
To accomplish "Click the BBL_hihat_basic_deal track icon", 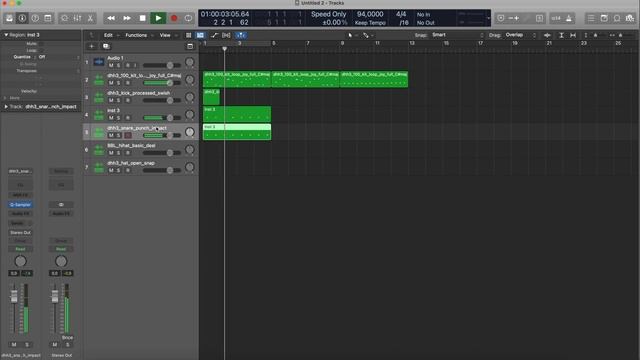I will [99, 150].
